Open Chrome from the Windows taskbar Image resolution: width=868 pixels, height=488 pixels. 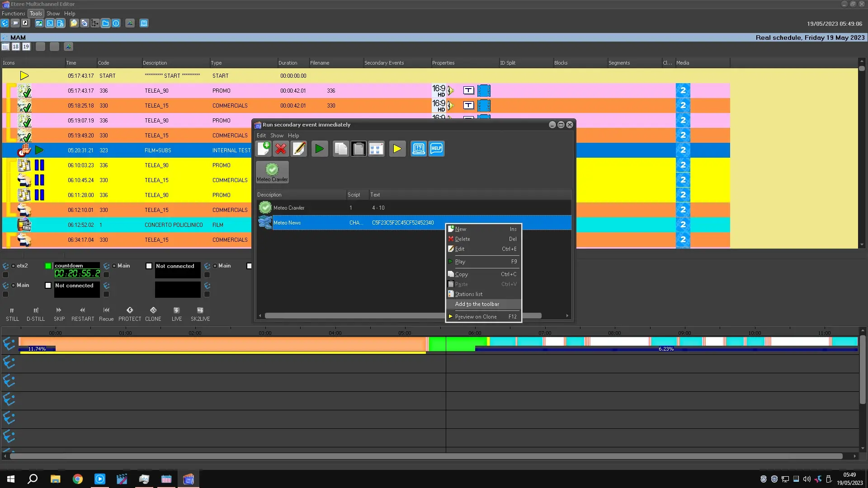(x=78, y=479)
